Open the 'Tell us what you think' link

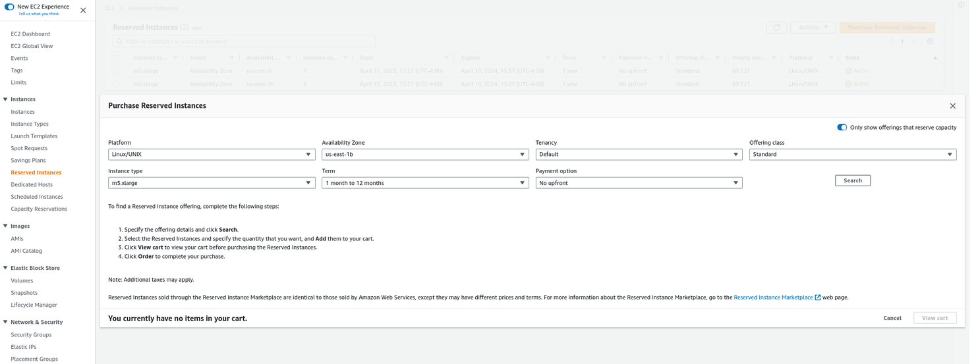pyautogui.click(x=38, y=14)
